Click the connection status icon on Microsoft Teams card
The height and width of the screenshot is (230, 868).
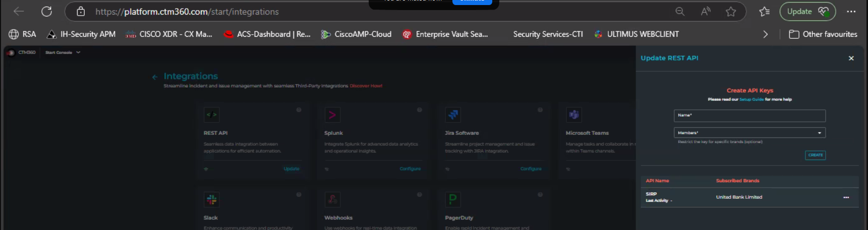click(568, 169)
